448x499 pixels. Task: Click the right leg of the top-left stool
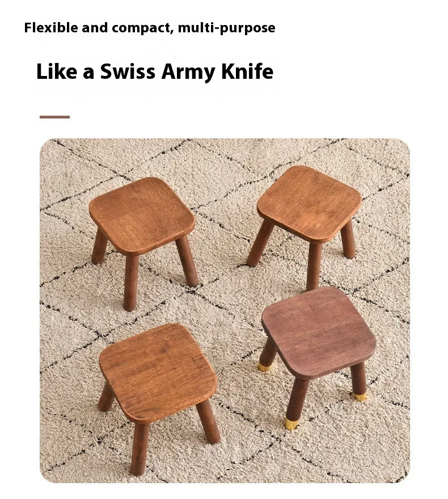187,261
